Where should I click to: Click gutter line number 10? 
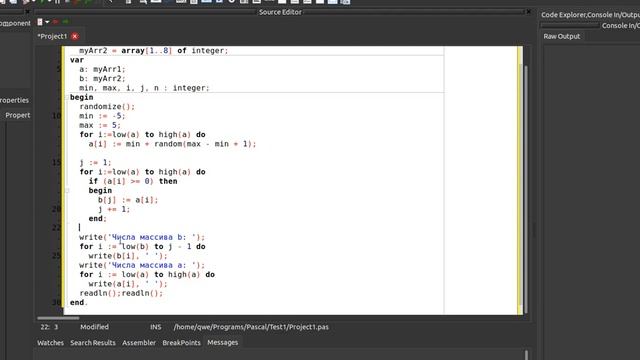coord(56,116)
